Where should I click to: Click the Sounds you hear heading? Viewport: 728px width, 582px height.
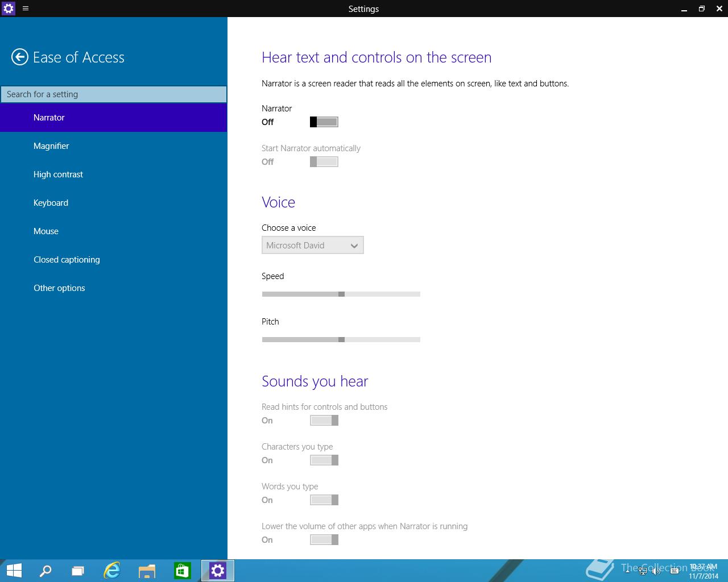(x=315, y=381)
